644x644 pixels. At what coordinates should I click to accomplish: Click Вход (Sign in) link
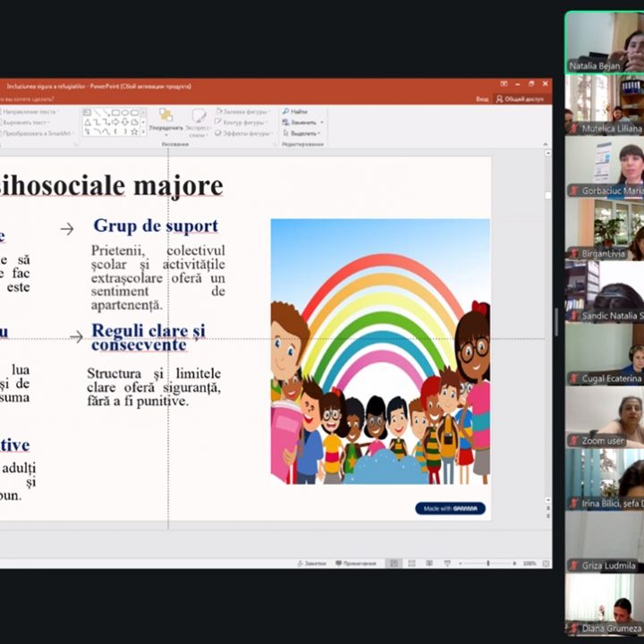[482, 98]
